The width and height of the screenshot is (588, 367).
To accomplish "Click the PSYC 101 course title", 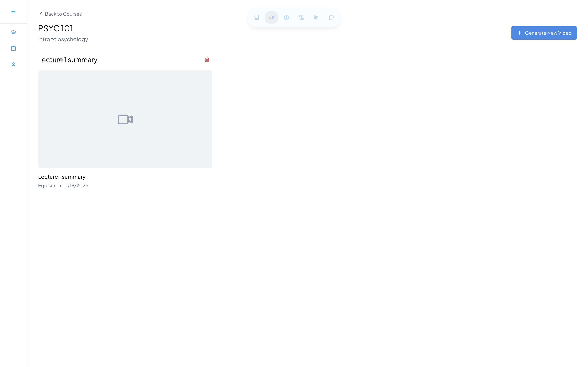I will tap(55, 28).
